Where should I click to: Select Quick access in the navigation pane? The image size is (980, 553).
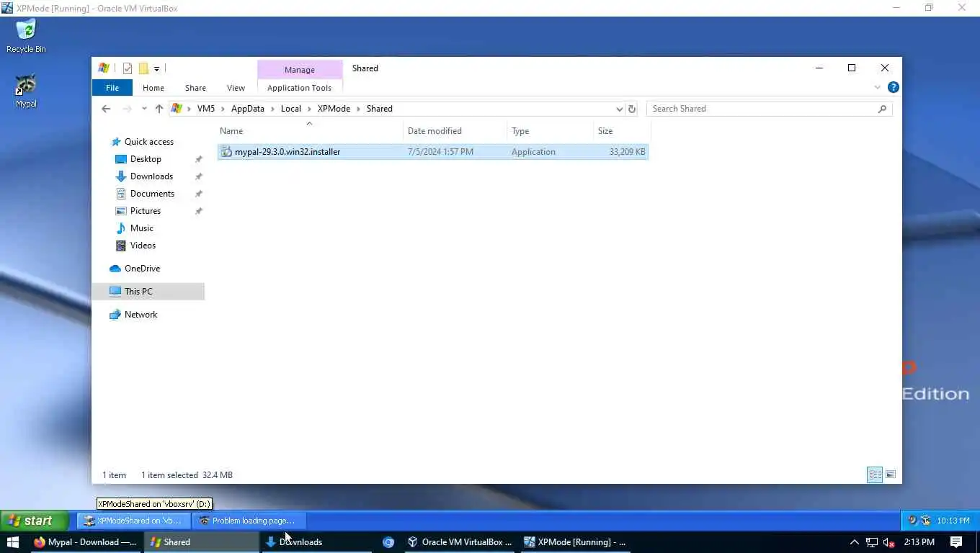click(148, 142)
